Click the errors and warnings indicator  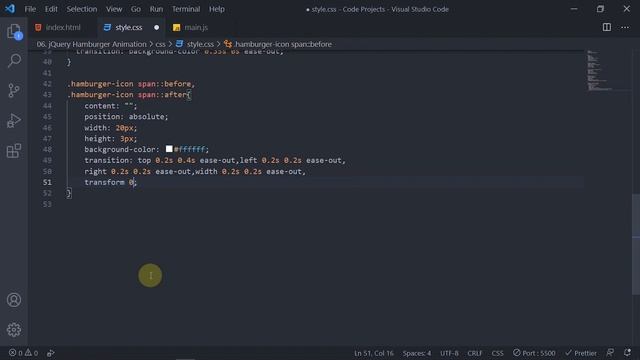click(x=23, y=353)
